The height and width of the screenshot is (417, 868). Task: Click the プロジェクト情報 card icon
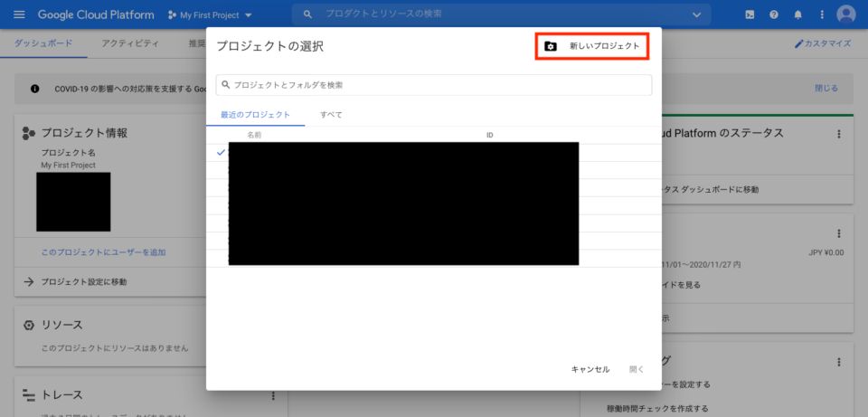click(x=28, y=133)
